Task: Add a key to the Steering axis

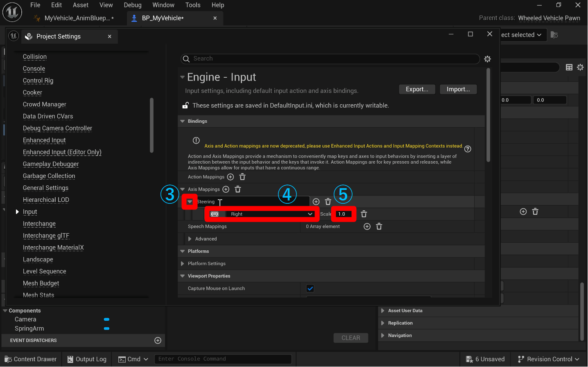Action: [316, 202]
